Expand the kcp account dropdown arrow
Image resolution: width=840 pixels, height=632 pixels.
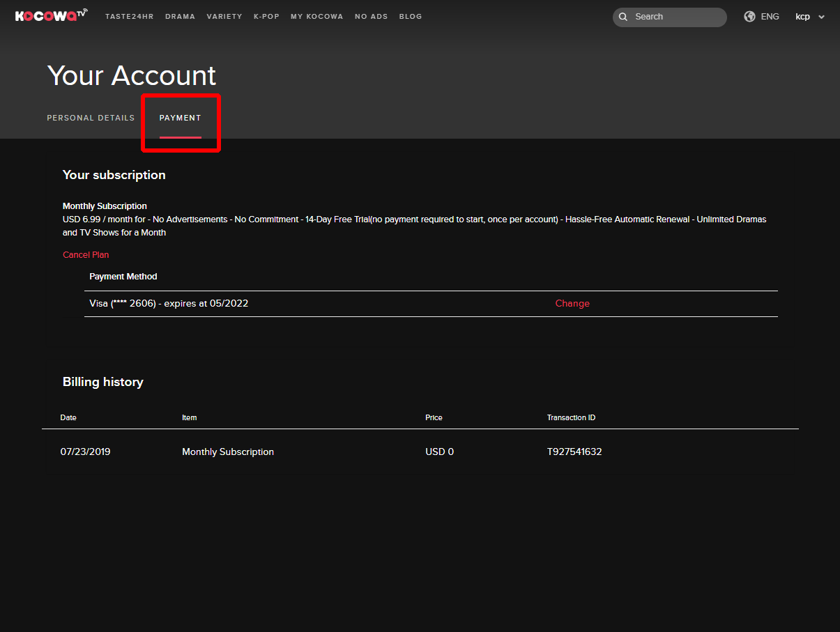coord(821,17)
